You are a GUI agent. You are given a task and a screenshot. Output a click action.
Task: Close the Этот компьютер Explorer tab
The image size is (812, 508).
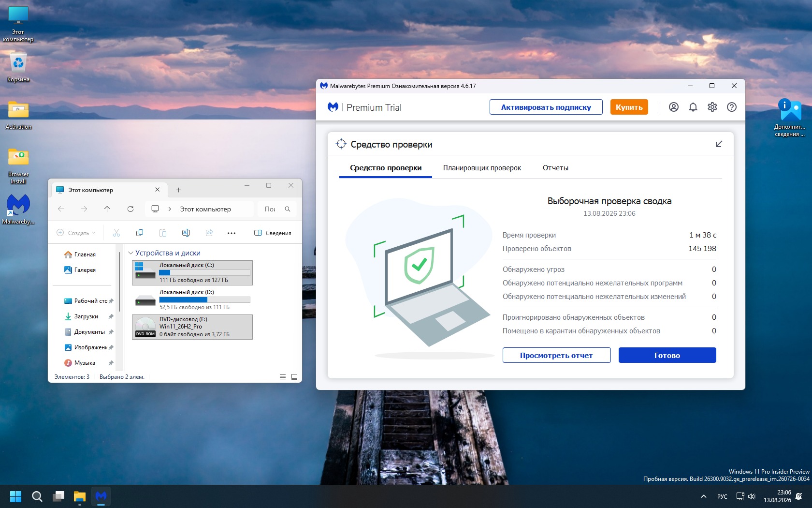[x=157, y=190]
